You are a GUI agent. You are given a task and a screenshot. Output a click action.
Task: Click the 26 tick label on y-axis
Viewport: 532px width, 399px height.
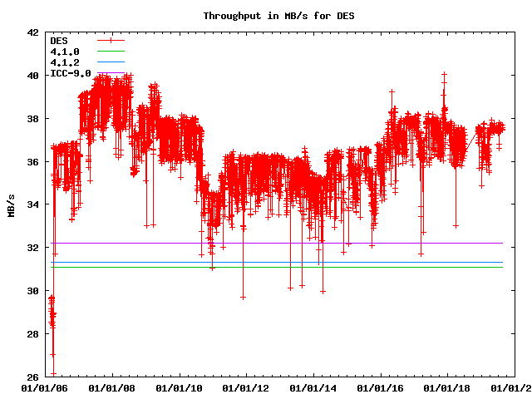(32, 377)
